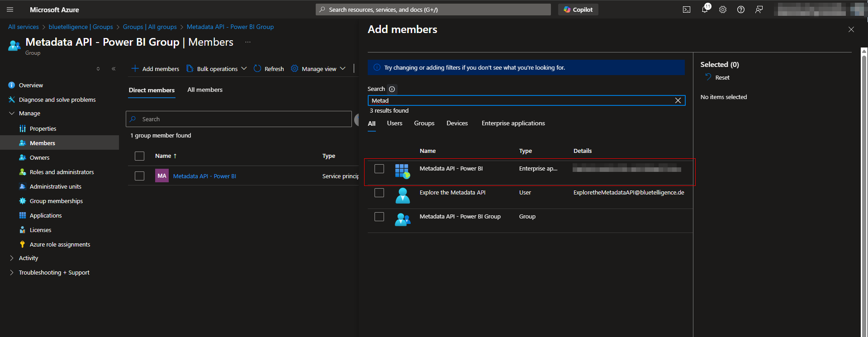
Task: Open the portal settings gear
Action: point(723,9)
